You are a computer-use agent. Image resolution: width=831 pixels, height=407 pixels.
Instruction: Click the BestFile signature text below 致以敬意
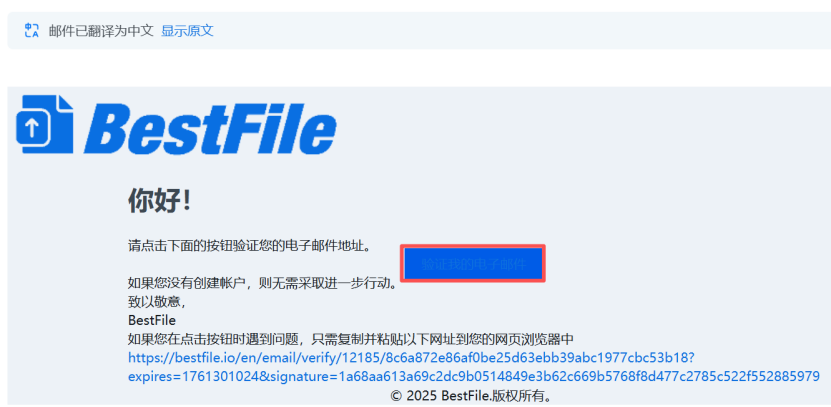click(152, 321)
